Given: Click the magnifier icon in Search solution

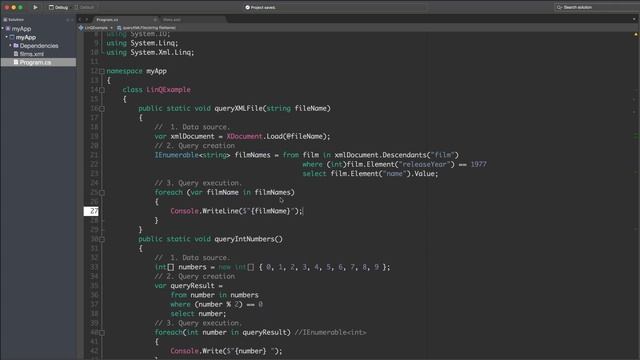Looking at the screenshot, I should point(559,7).
